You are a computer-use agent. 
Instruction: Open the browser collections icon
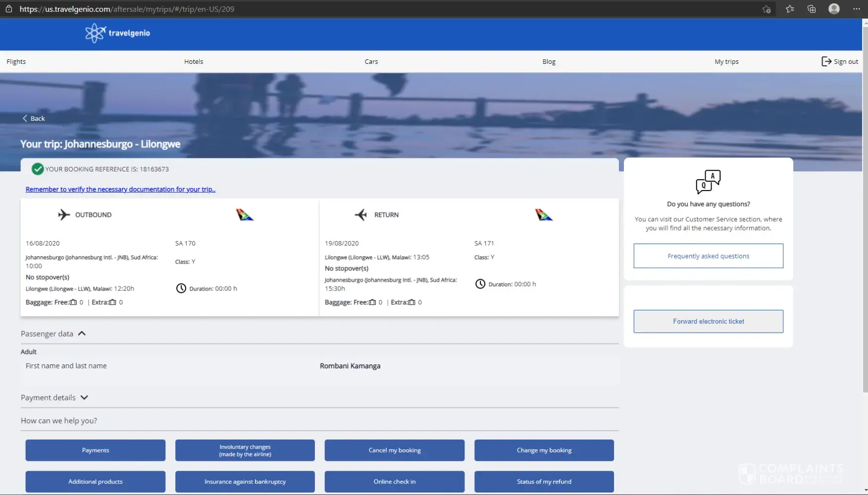pyautogui.click(x=812, y=9)
